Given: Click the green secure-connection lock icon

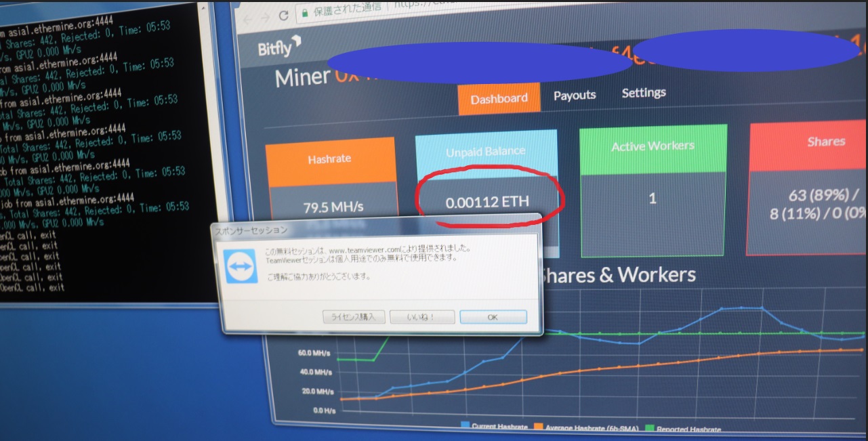Looking at the screenshot, I should pyautogui.click(x=305, y=13).
